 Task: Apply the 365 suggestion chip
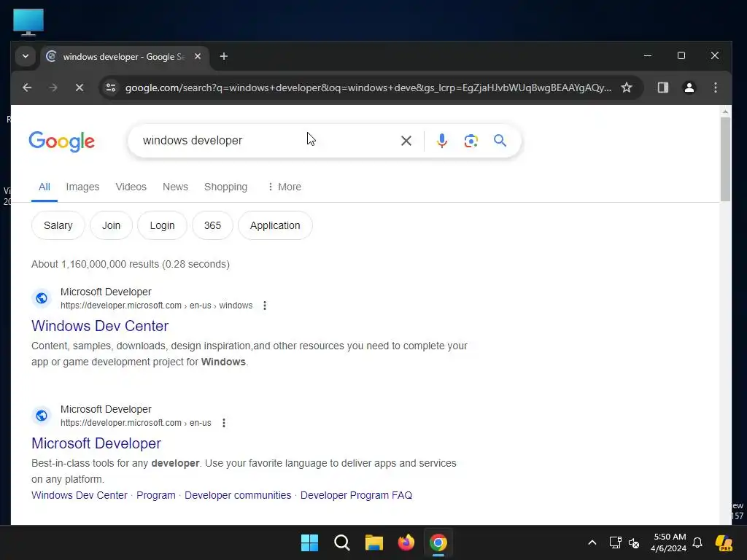pyautogui.click(x=212, y=225)
